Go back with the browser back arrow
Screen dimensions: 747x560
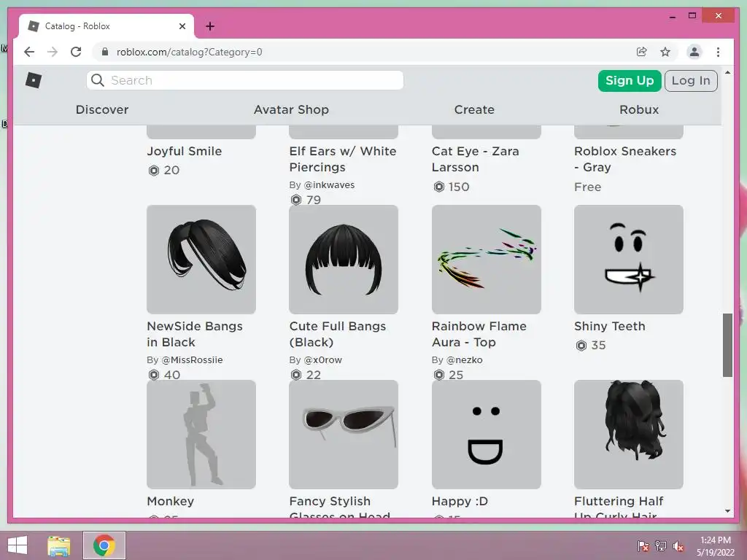pyautogui.click(x=29, y=52)
